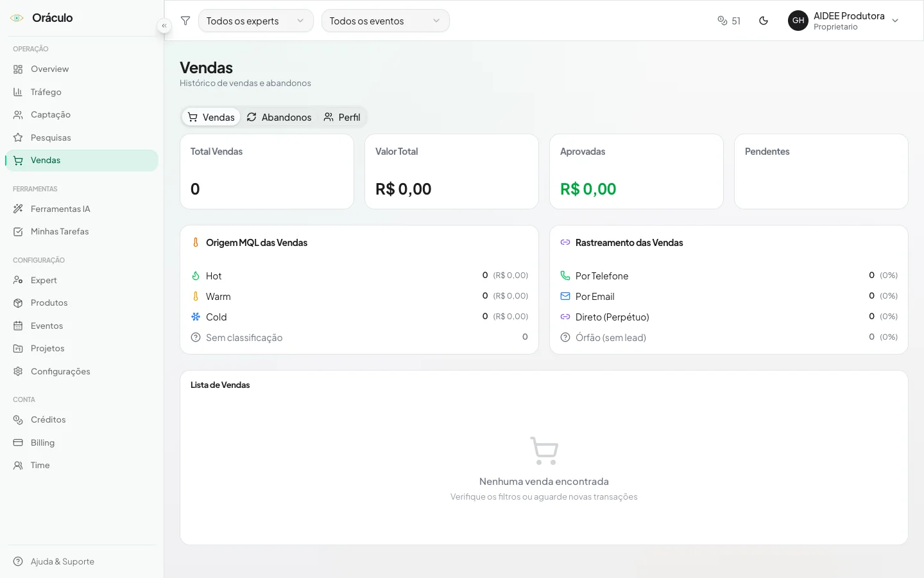Open the Billing link

pos(81,442)
